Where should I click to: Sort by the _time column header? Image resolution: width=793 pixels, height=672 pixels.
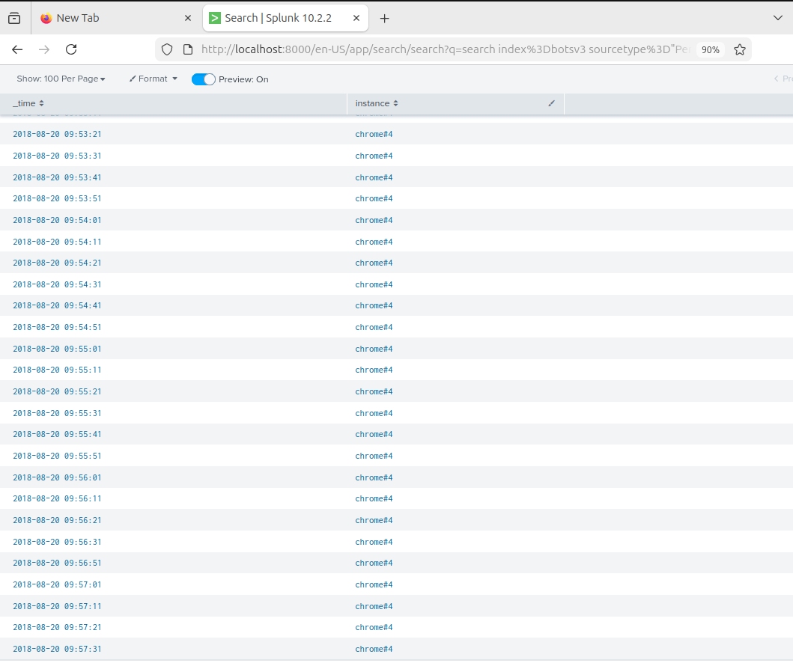(x=28, y=103)
